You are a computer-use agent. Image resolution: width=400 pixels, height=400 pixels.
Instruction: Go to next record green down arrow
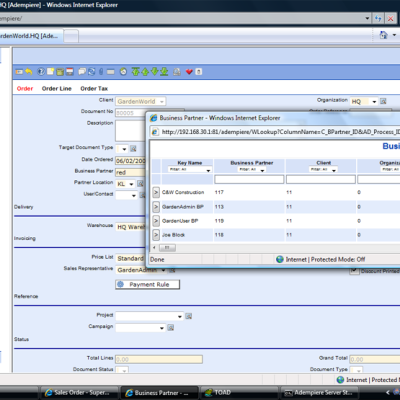point(154,71)
